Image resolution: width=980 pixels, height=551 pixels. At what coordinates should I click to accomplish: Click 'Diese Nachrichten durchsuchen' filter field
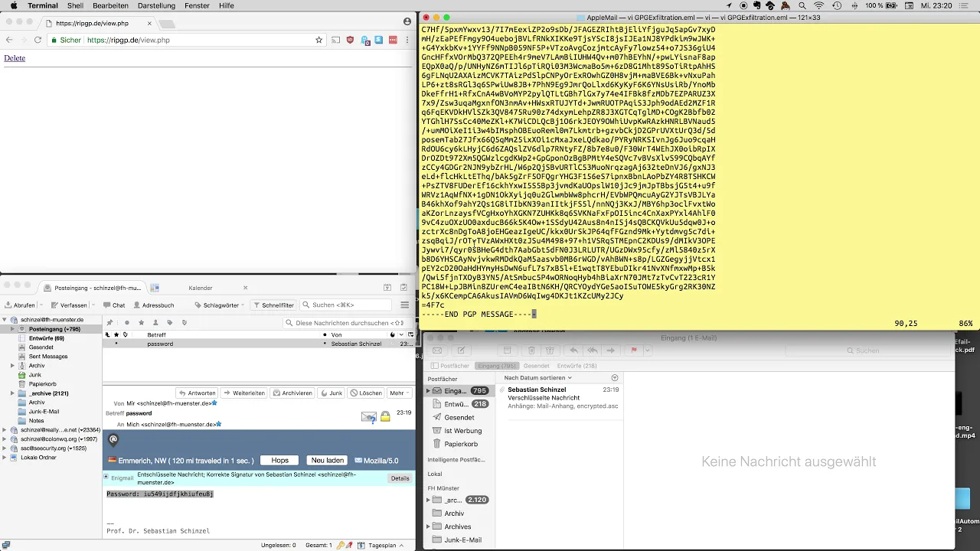348,323
